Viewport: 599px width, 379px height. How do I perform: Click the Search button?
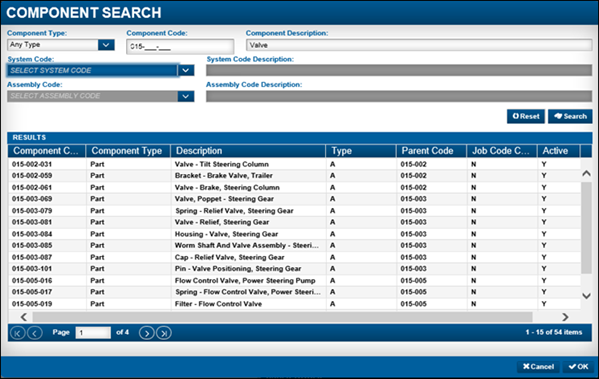[570, 116]
